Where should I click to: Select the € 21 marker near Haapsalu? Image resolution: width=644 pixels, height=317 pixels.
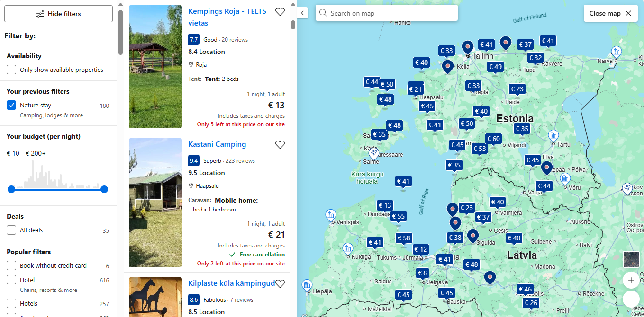coord(416,89)
